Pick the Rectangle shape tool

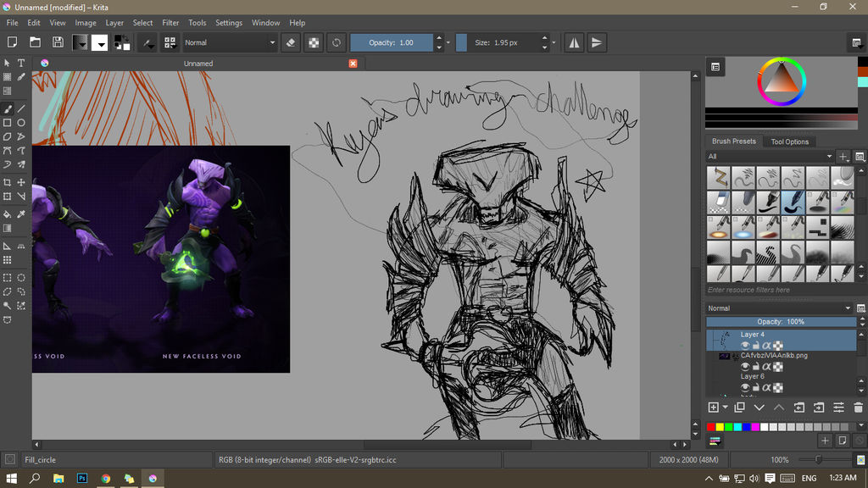coord(7,123)
